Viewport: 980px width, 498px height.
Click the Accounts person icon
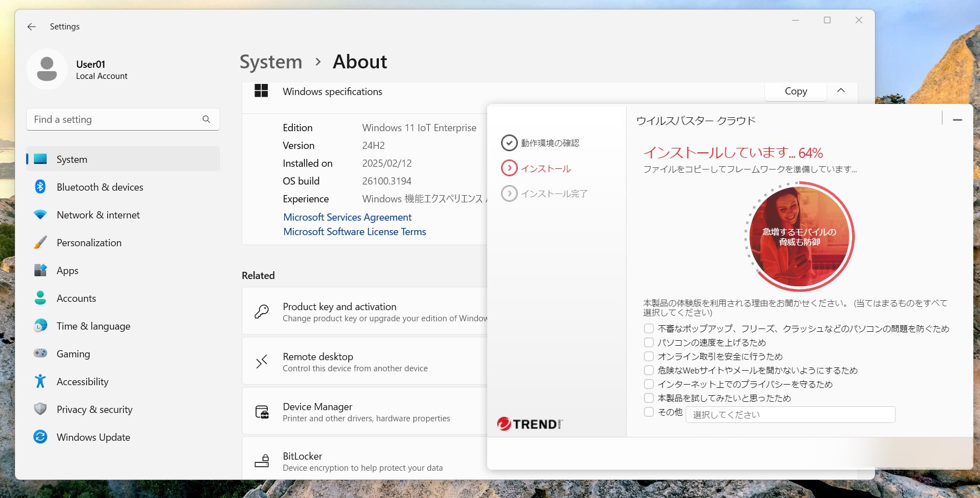(x=41, y=298)
